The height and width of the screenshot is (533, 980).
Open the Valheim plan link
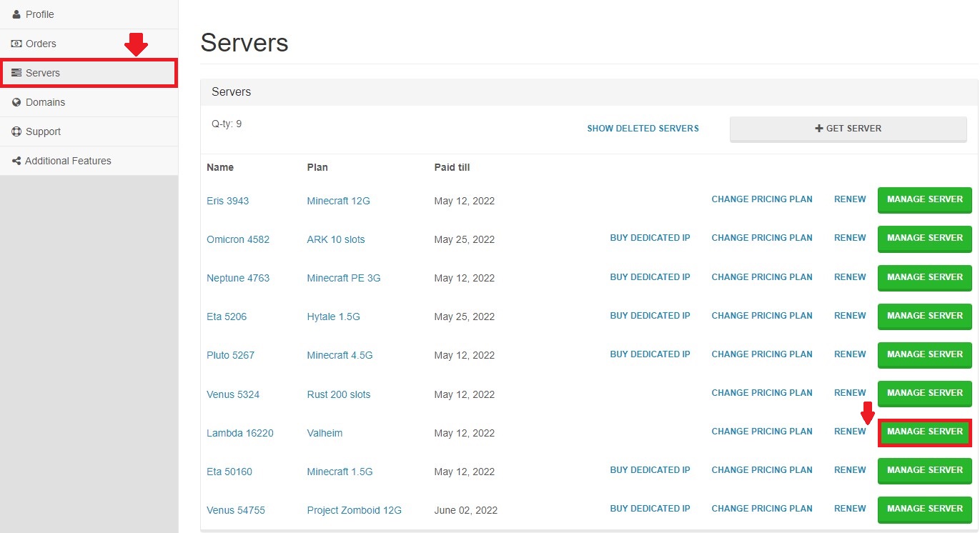coord(325,433)
